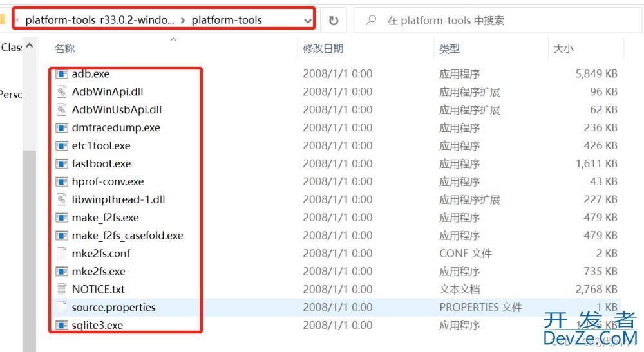This screenshot has width=644, height=352.
Task: Select the make_f2fs_casefold.exe file icon
Action: point(62,236)
